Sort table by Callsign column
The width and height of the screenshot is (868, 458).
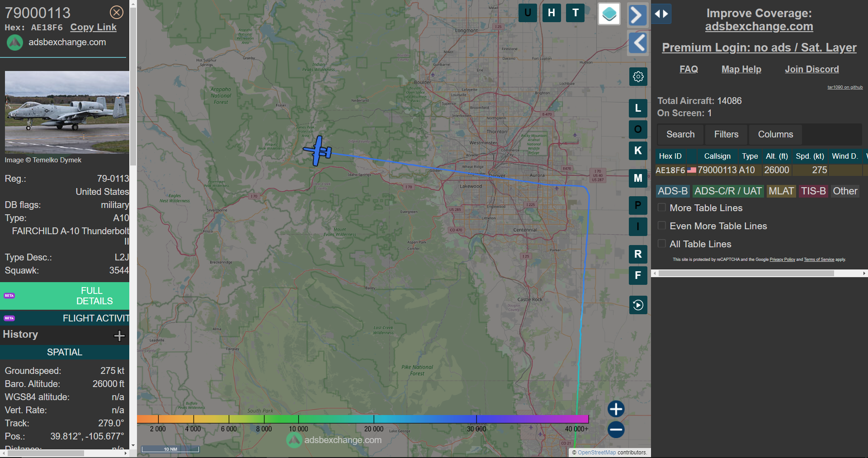coord(717,156)
